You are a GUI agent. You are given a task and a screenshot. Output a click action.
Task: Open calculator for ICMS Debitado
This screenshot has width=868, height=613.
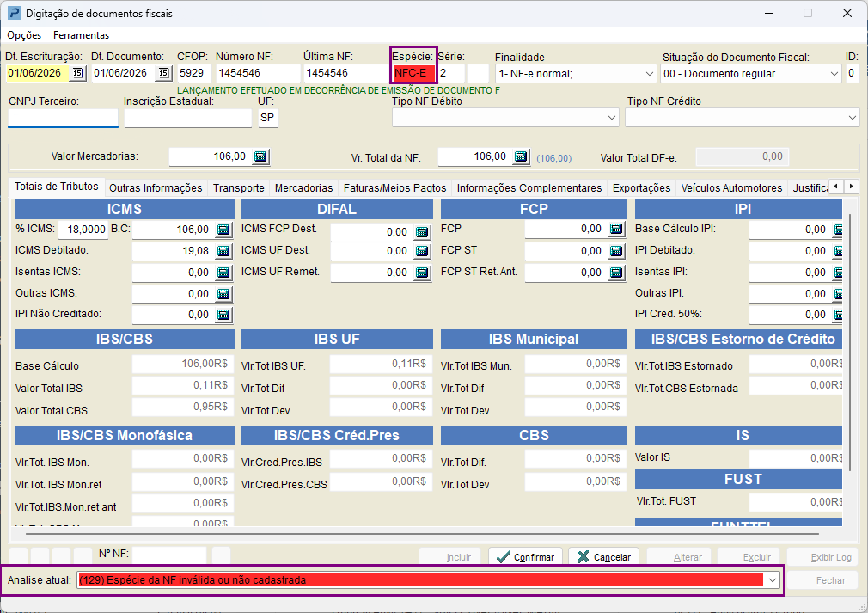223,251
